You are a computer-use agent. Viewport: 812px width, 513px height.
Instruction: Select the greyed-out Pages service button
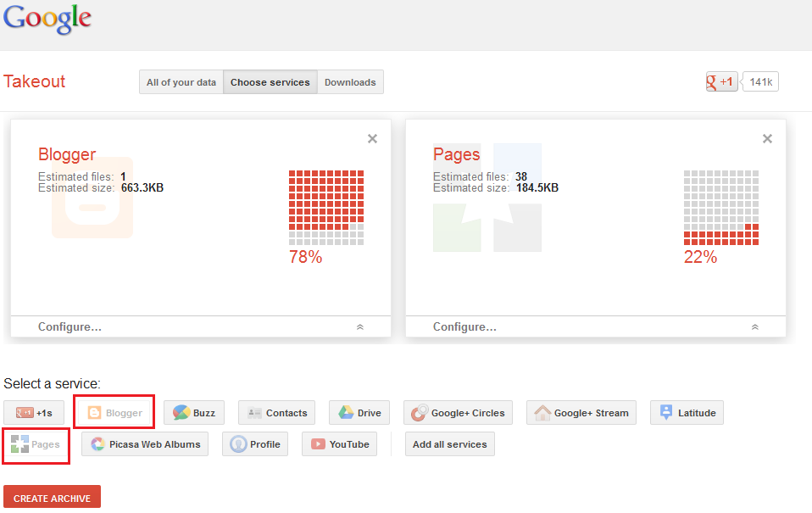(x=36, y=444)
